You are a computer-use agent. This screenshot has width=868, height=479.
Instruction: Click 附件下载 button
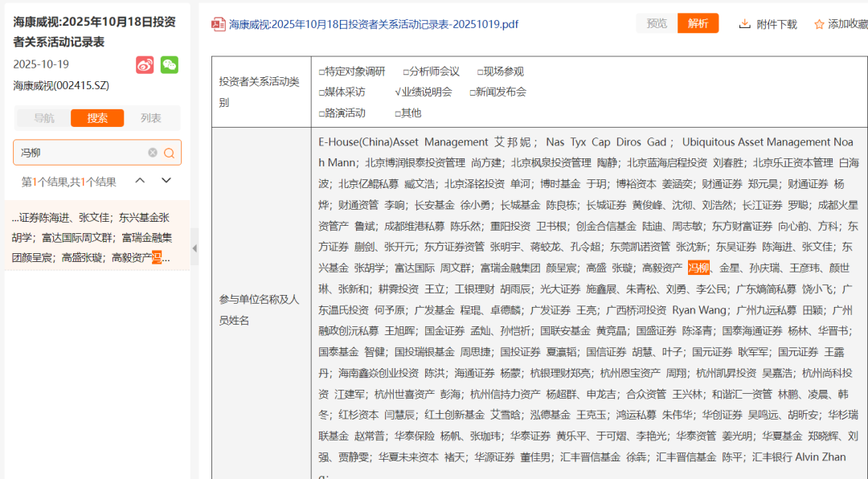pos(776,24)
